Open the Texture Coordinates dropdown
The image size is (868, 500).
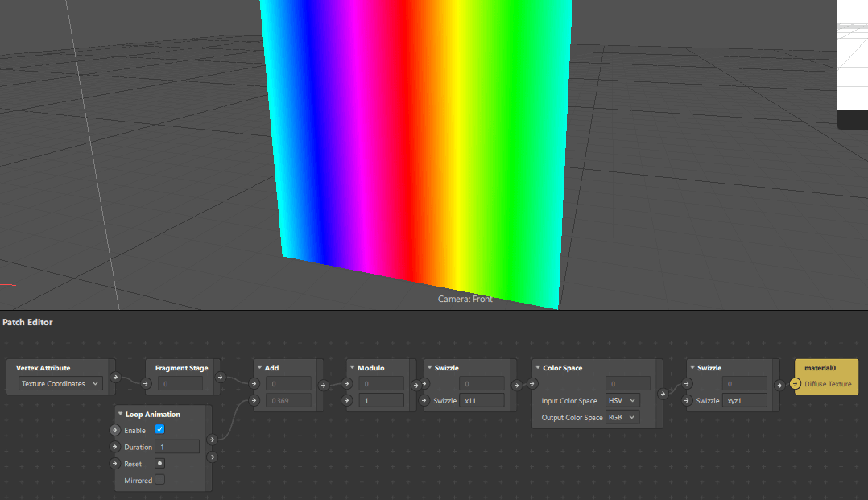tap(60, 383)
